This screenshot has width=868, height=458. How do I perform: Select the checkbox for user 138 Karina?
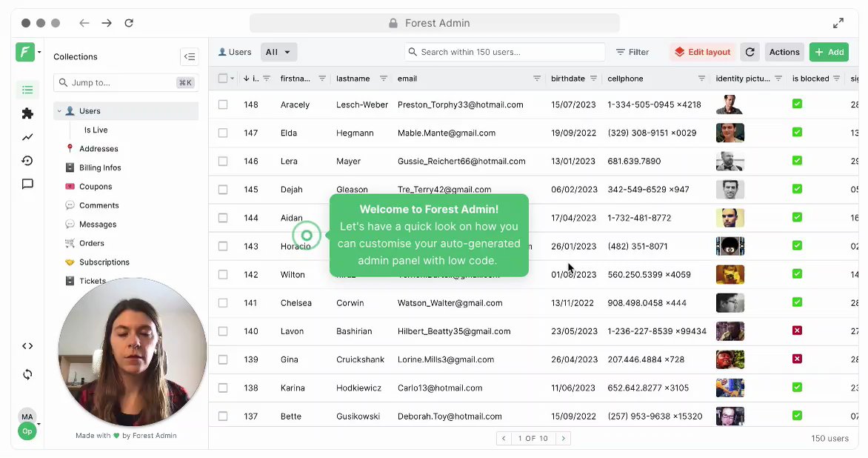click(x=222, y=388)
